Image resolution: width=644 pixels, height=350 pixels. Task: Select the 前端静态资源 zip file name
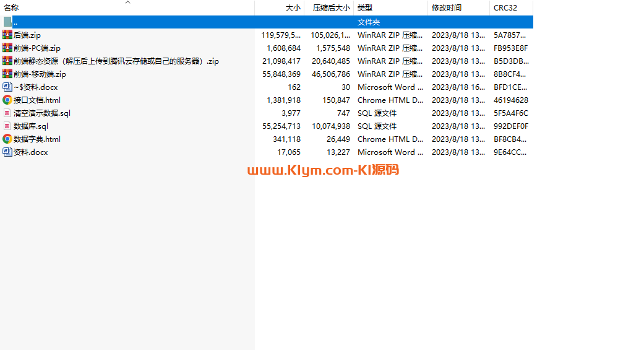click(116, 61)
